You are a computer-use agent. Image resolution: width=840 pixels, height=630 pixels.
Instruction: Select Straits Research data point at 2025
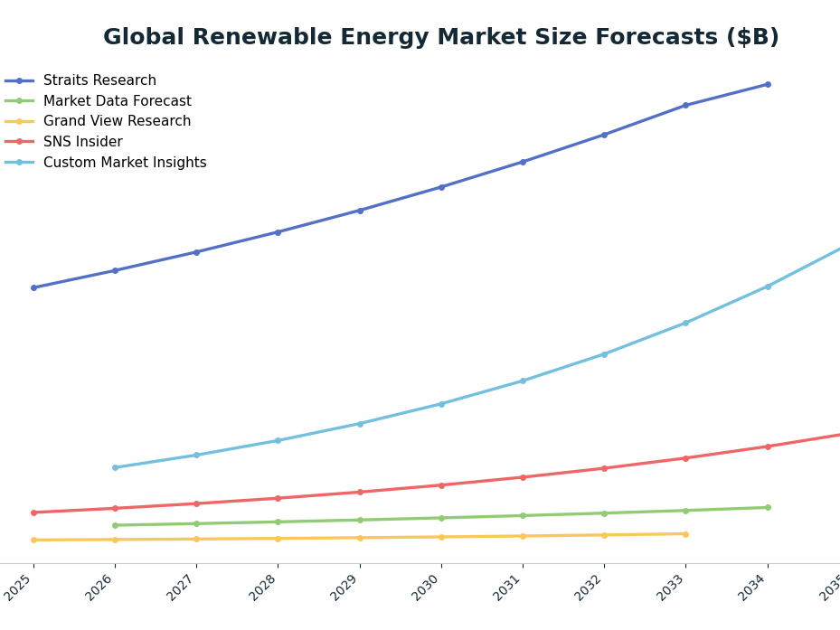(33, 287)
